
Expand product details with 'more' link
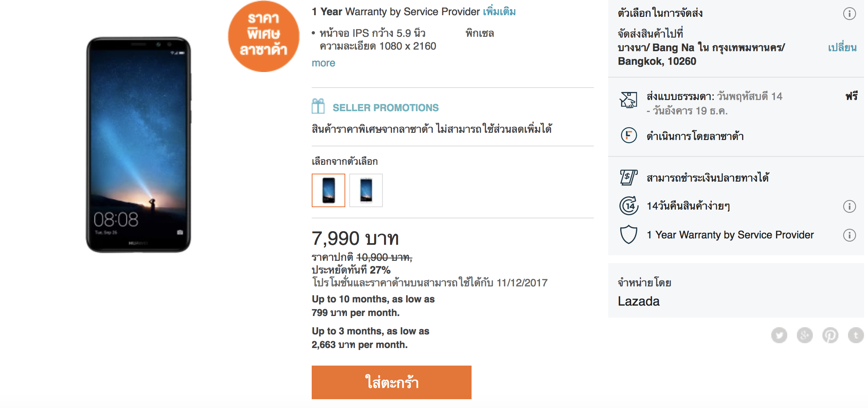click(323, 63)
